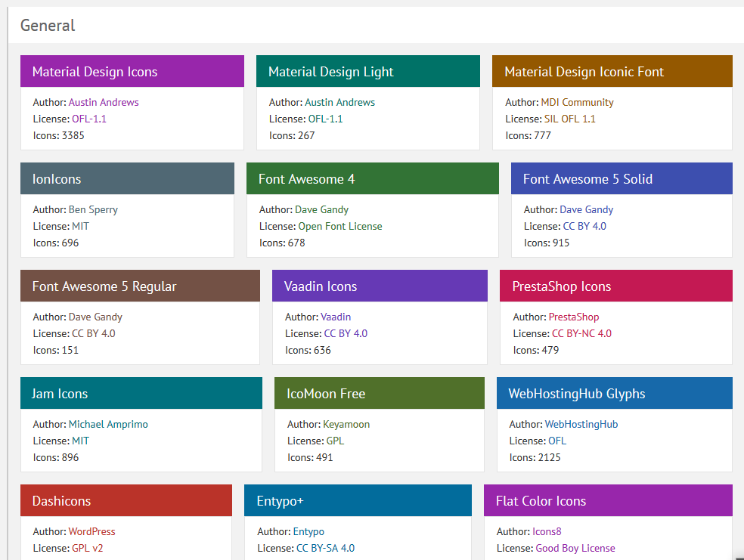744x560 pixels.
Task: Open the Jam Icons card header
Action: (141, 393)
